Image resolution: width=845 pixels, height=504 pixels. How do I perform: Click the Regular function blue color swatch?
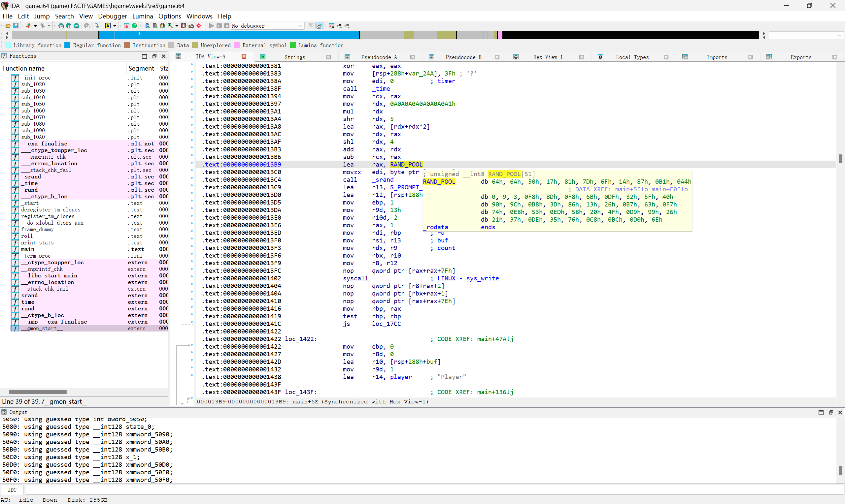(x=67, y=45)
